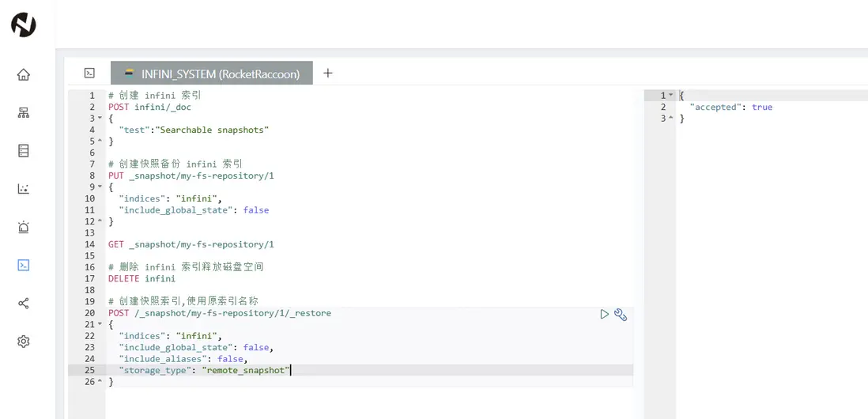
Task: Open the scatter chart insight icon
Action: click(24, 189)
